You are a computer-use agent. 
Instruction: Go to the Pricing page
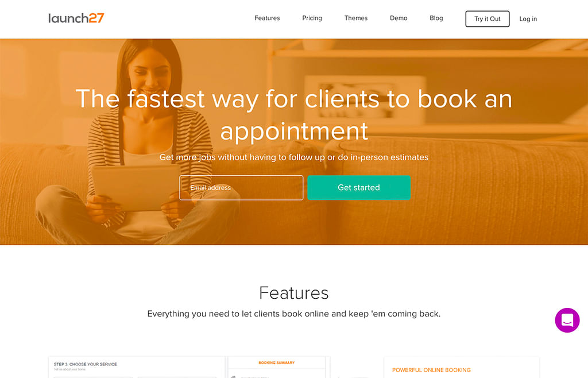click(312, 18)
